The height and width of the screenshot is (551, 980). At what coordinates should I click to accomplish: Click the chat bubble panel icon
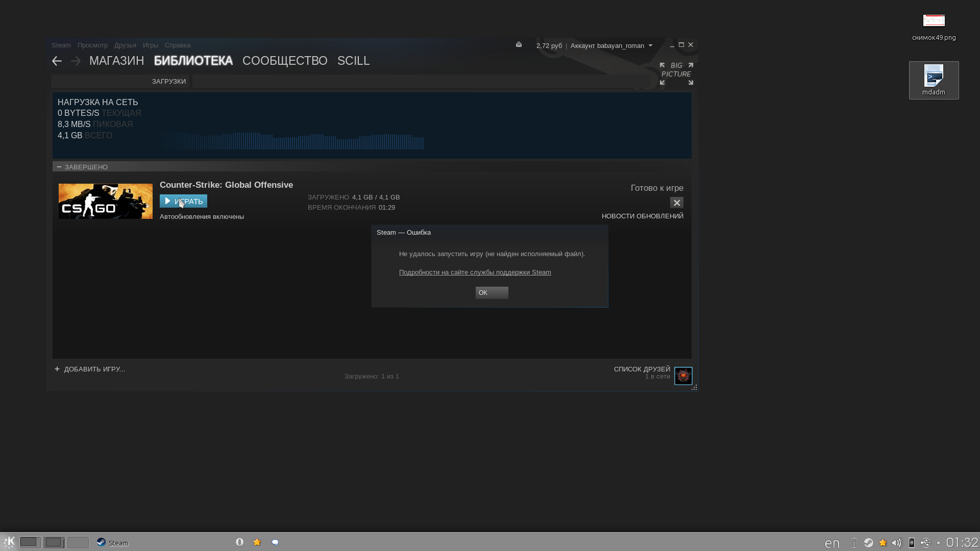[275, 542]
